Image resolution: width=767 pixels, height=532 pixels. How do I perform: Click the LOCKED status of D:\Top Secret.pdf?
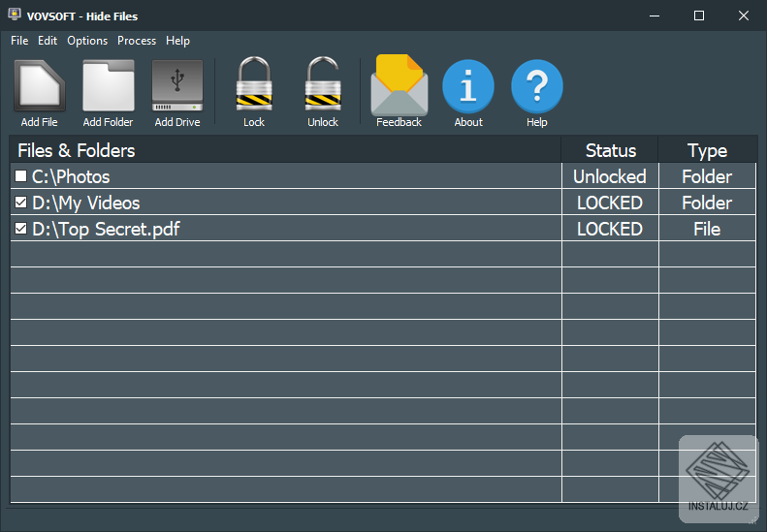[x=610, y=229]
